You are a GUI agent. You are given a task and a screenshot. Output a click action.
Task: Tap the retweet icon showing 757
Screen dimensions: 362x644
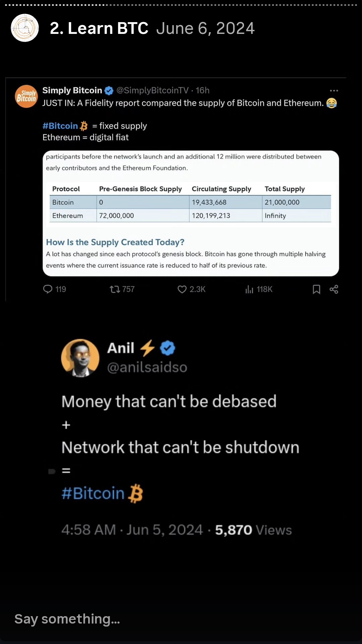coord(115,289)
